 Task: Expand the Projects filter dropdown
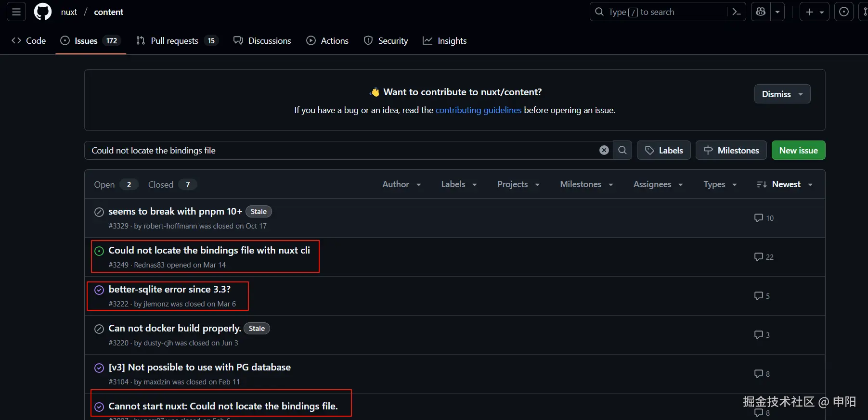tap(518, 184)
